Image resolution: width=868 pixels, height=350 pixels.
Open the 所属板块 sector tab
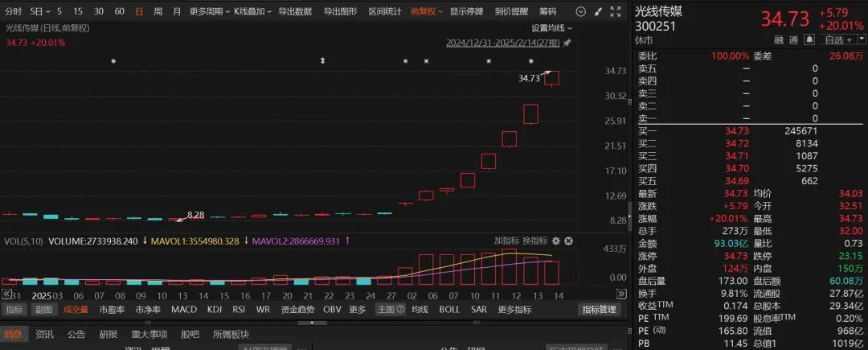click(x=231, y=335)
